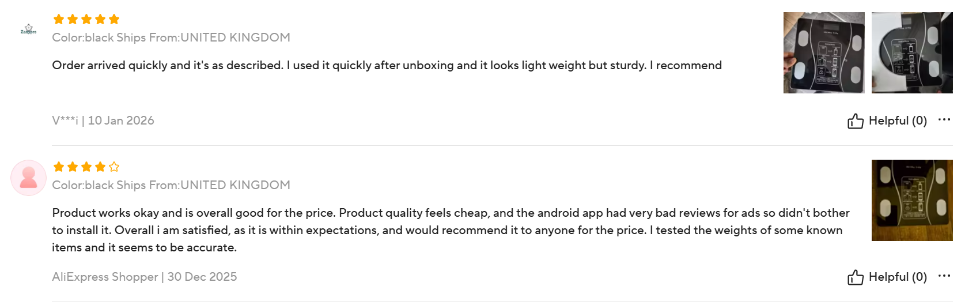Click the "AliExpress Shopper" reviewer name
The image size is (980, 305).
tap(105, 277)
